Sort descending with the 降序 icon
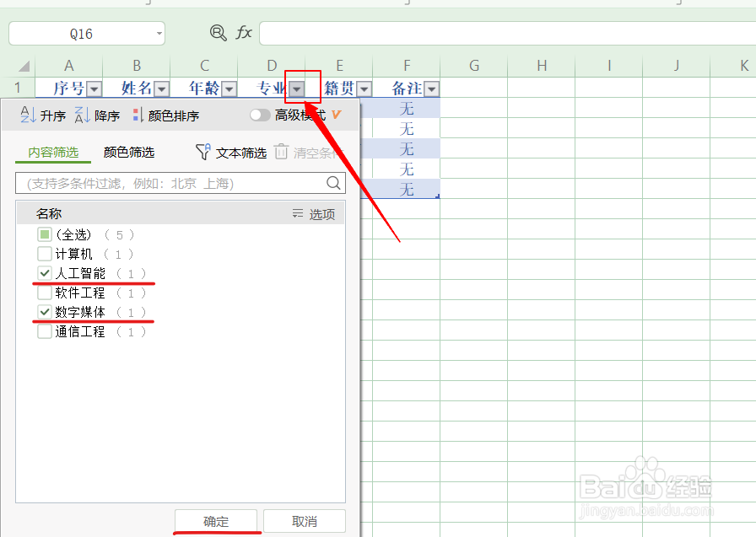The width and height of the screenshot is (756, 537). point(82,115)
